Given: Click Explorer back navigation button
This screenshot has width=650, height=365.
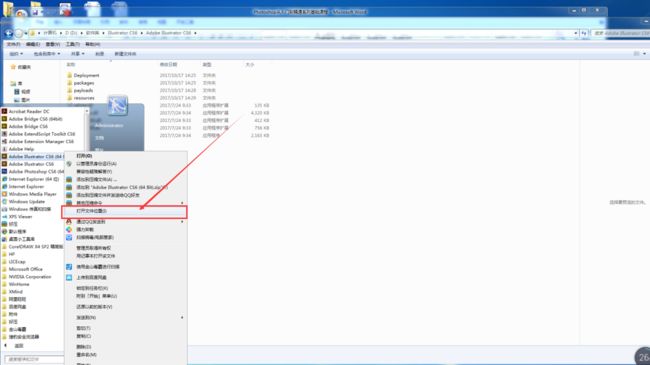Looking at the screenshot, I should tap(8, 33).
